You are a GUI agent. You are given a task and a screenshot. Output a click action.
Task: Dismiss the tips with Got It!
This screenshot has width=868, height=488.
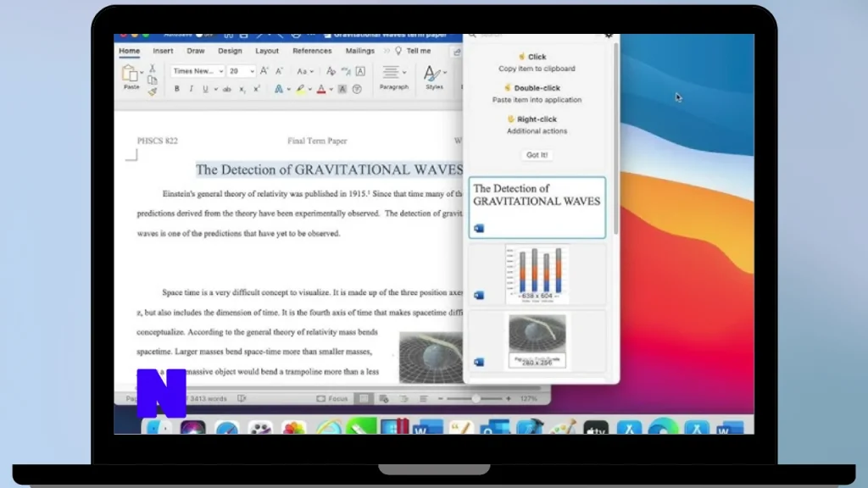537,155
